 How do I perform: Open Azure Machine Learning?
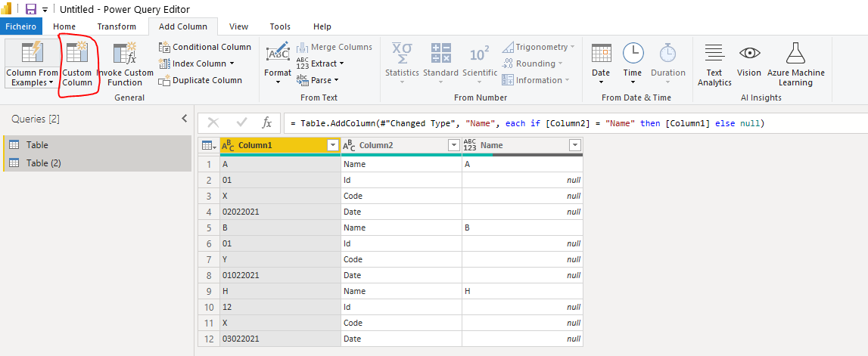pos(795,63)
